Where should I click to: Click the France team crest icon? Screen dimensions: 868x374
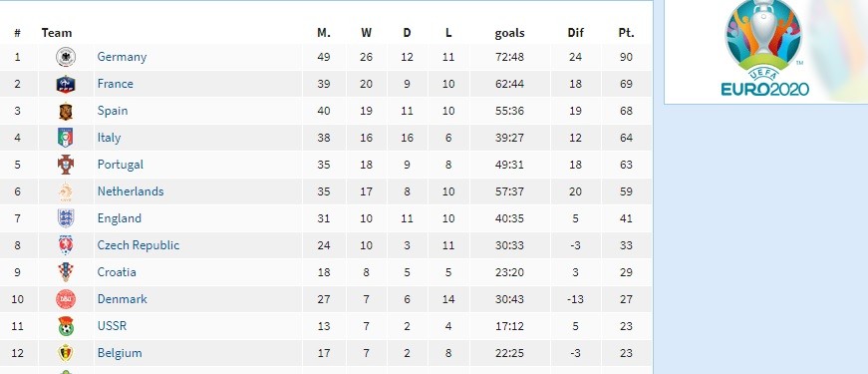tap(66, 84)
